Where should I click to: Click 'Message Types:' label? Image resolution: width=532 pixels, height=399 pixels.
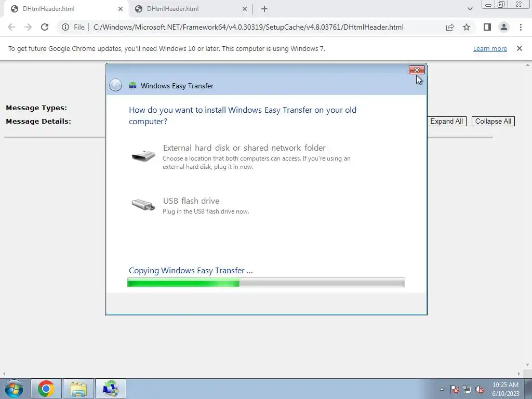tap(36, 108)
